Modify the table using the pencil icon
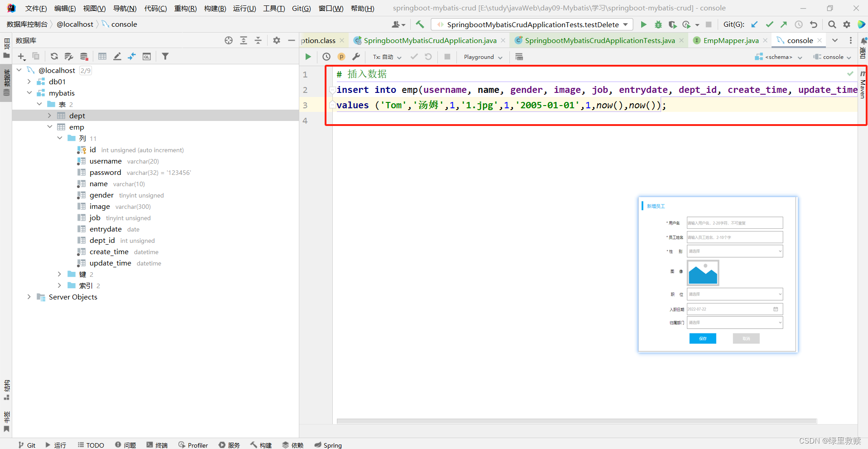Image resolution: width=868 pixels, height=449 pixels. [x=117, y=56]
